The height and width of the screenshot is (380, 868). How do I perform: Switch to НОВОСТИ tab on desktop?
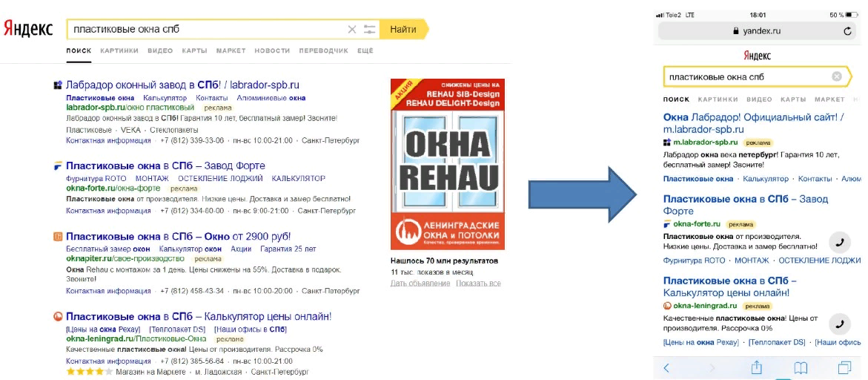tap(272, 50)
